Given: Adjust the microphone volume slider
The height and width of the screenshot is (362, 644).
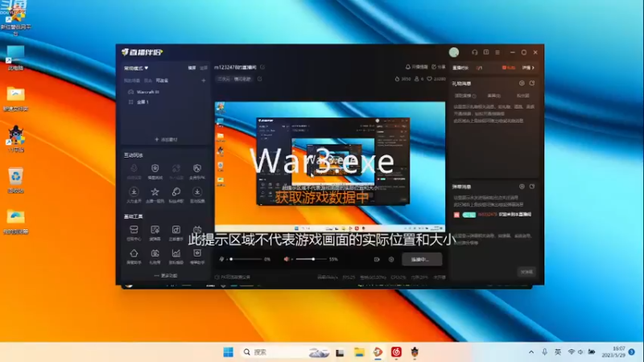Looking at the screenshot, I should click(246, 259).
